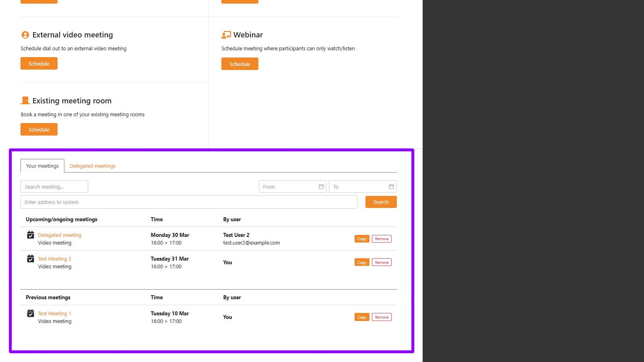
Task: Click the Enter address to system field
Action: click(189, 202)
